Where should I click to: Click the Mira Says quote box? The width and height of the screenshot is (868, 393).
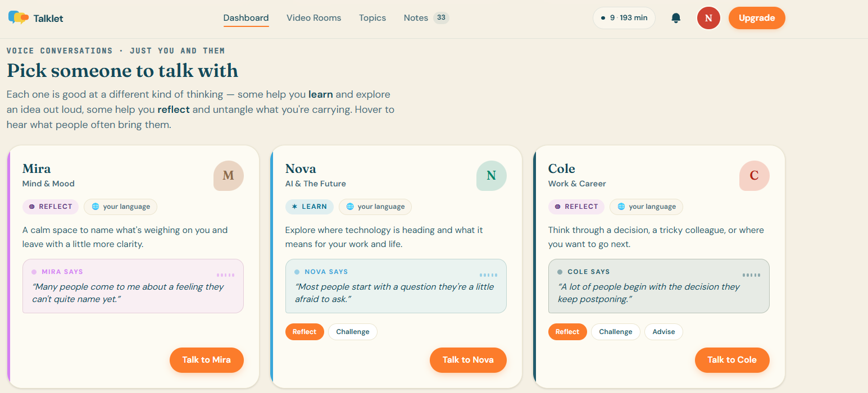[133, 286]
